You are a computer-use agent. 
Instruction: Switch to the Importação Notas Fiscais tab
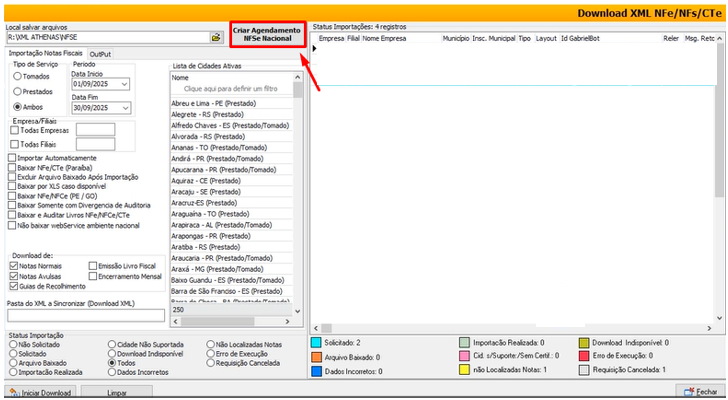45,53
